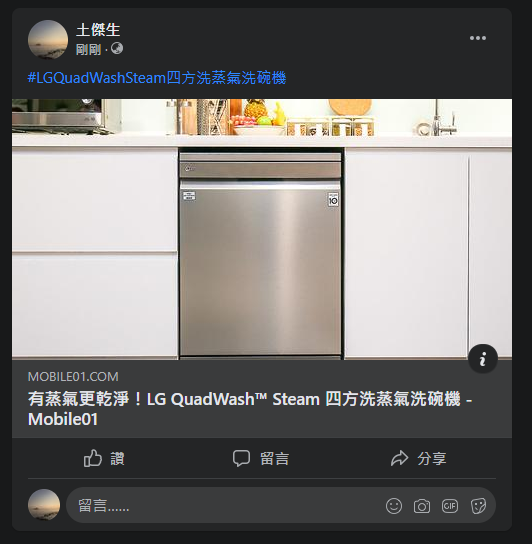Click the info icon on the link preview
This screenshot has width=532, height=544.
[x=483, y=359]
